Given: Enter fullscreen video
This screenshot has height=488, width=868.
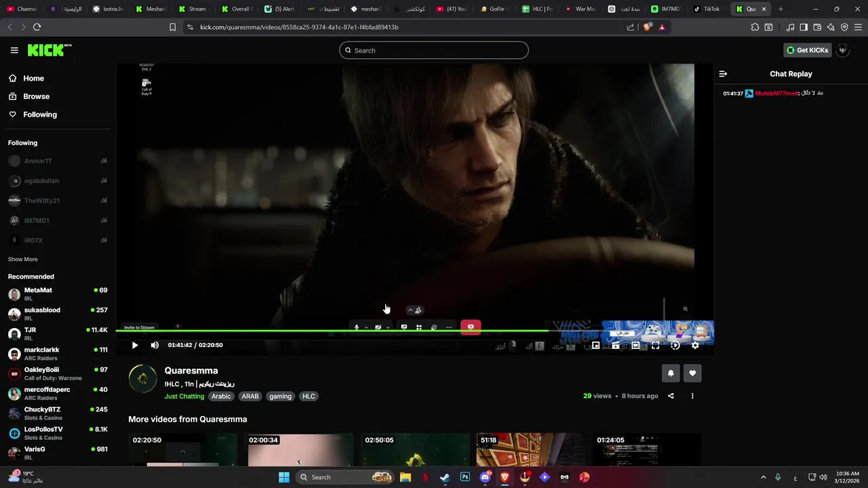Looking at the screenshot, I should (655, 346).
